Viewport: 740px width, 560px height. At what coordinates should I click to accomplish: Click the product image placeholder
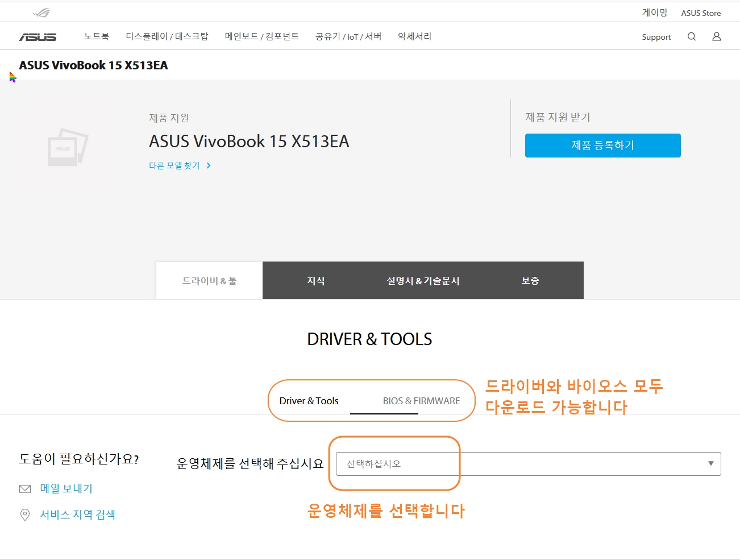tap(67, 147)
